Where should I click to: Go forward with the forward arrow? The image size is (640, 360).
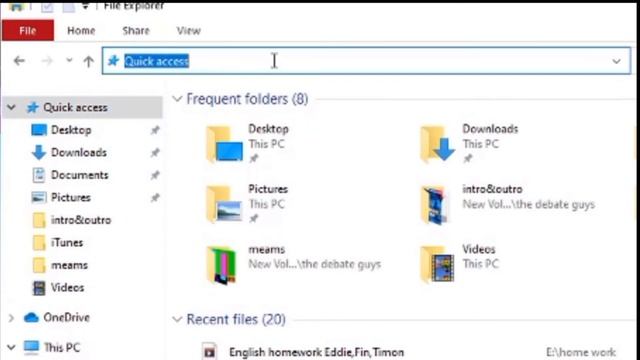[x=47, y=61]
